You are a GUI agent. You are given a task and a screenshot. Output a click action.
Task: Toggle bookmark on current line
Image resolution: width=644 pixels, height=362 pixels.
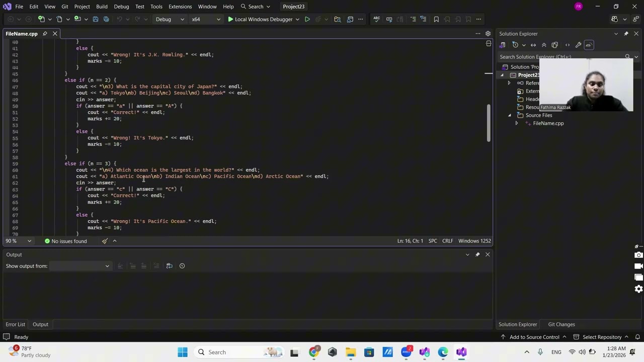click(436, 19)
